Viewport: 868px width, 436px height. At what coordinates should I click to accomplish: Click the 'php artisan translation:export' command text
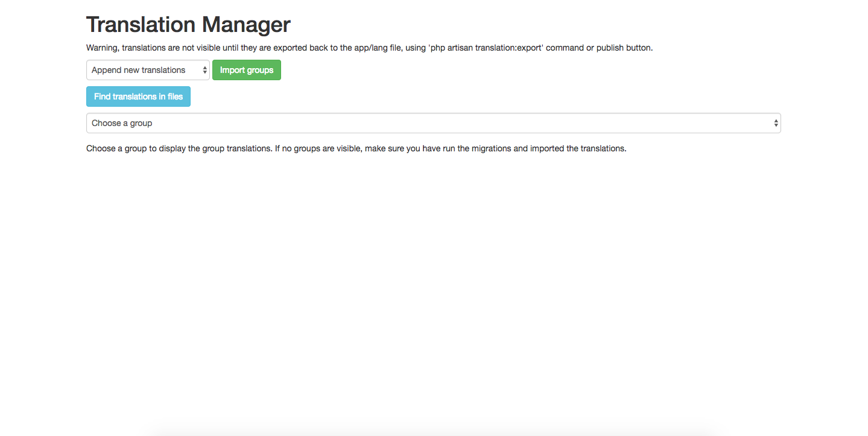tap(486, 48)
